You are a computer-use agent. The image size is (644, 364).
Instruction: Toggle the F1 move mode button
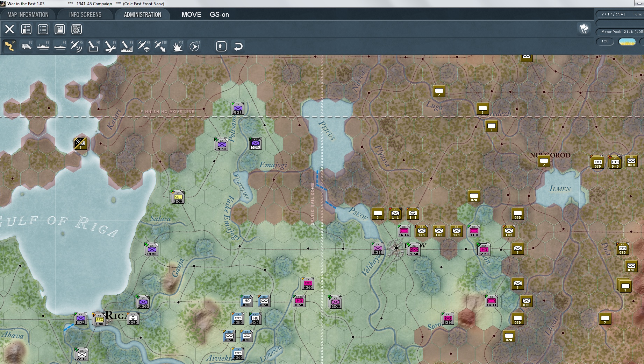coord(10,46)
